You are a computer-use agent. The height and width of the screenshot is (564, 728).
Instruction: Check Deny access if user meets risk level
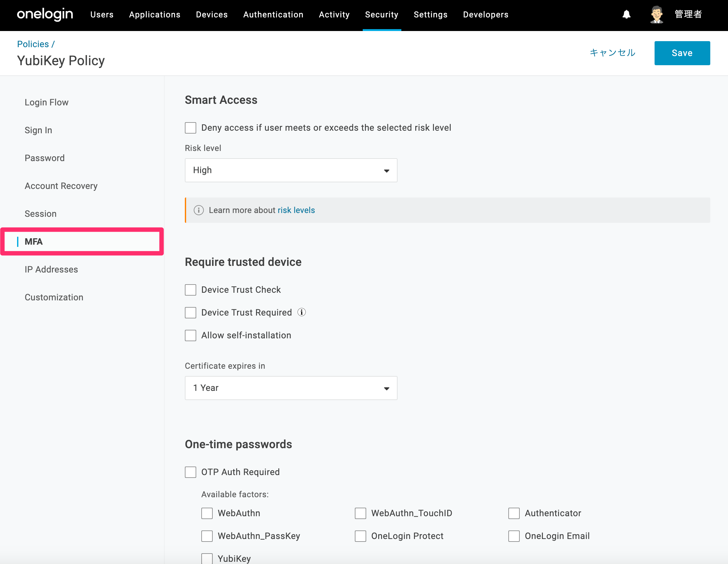pos(190,128)
